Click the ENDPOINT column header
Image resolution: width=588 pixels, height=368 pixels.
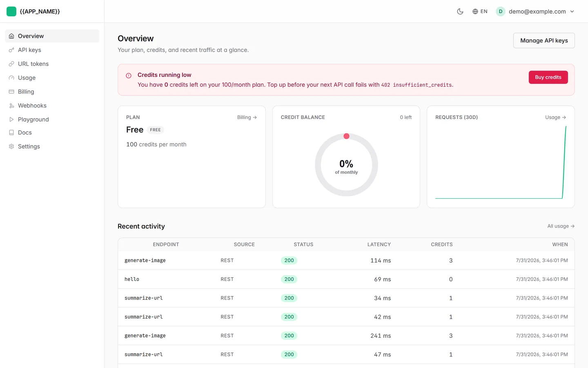pos(166,245)
